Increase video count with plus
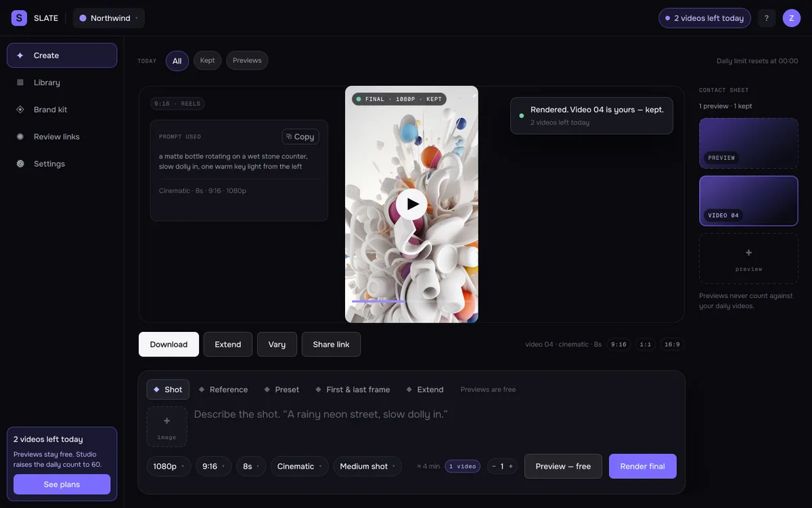 [x=511, y=466]
